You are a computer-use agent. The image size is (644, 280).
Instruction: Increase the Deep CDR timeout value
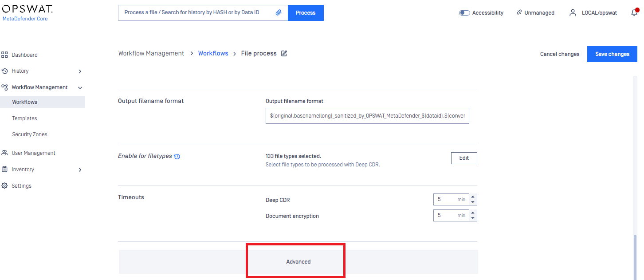point(473,197)
